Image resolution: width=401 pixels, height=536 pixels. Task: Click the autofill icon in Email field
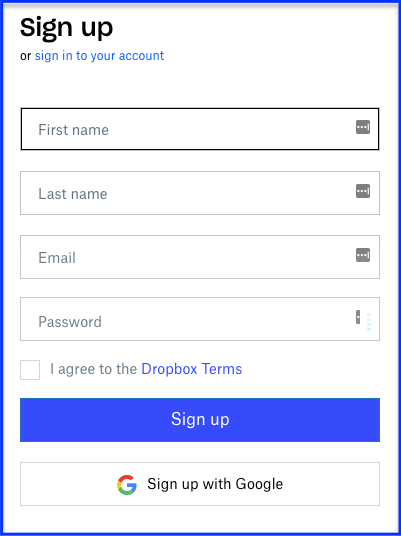363,255
